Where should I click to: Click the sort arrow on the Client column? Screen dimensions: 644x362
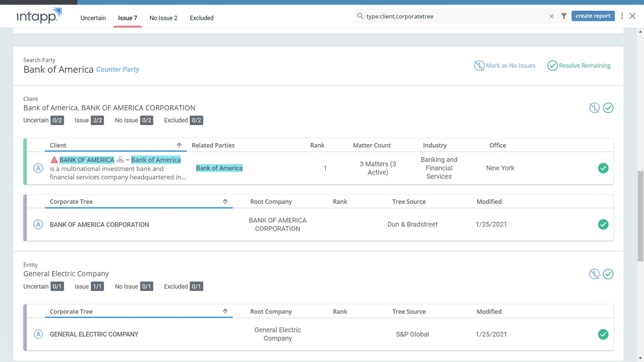tap(180, 145)
